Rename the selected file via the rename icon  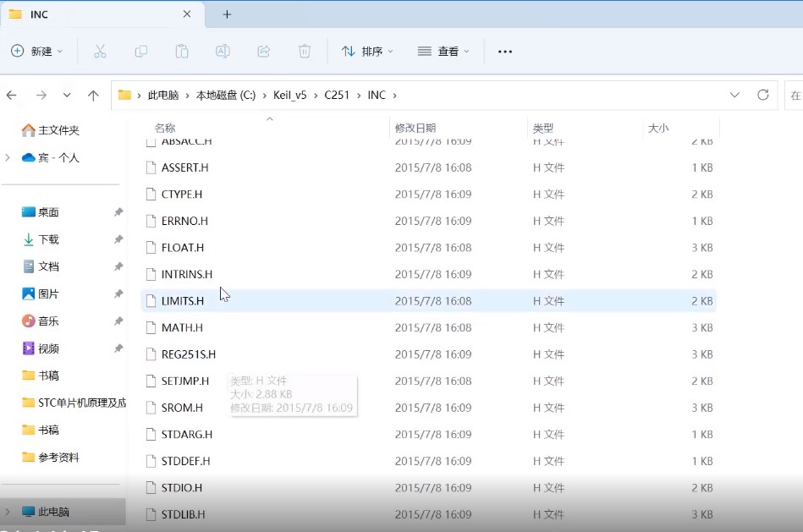pyautogui.click(x=222, y=52)
